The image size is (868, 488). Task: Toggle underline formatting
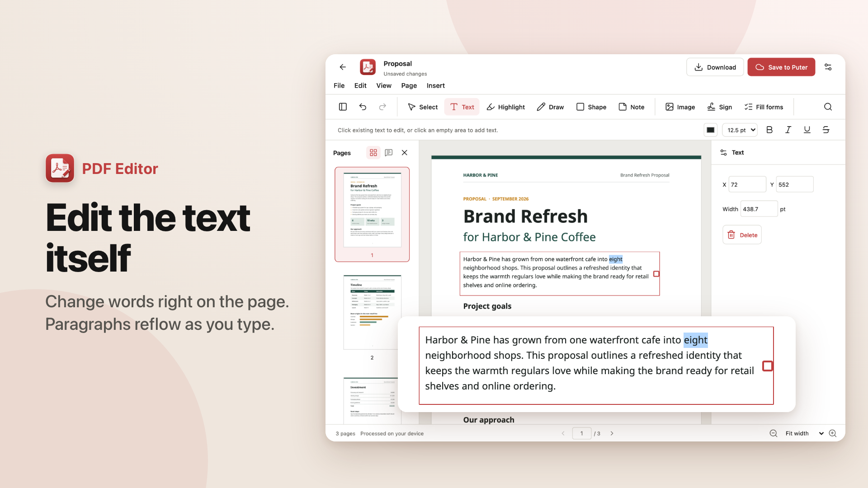point(807,130)
